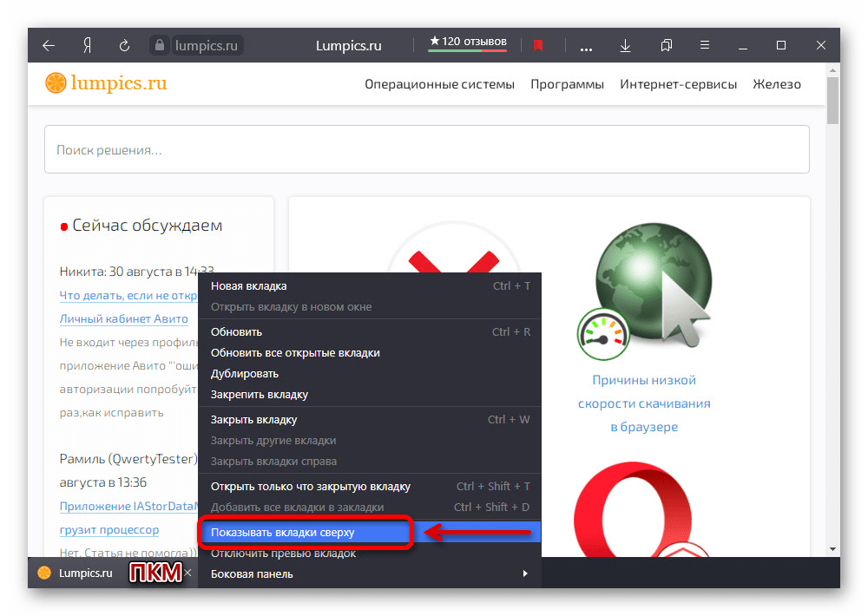Enable 'Показывать вкладки сверху' option

pos(283,532)
